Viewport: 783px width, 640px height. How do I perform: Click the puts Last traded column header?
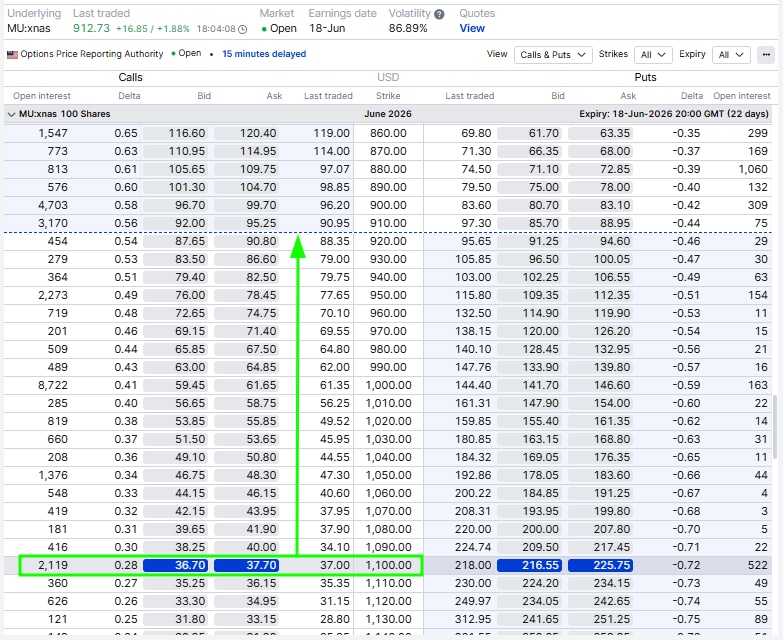(470, 96)
